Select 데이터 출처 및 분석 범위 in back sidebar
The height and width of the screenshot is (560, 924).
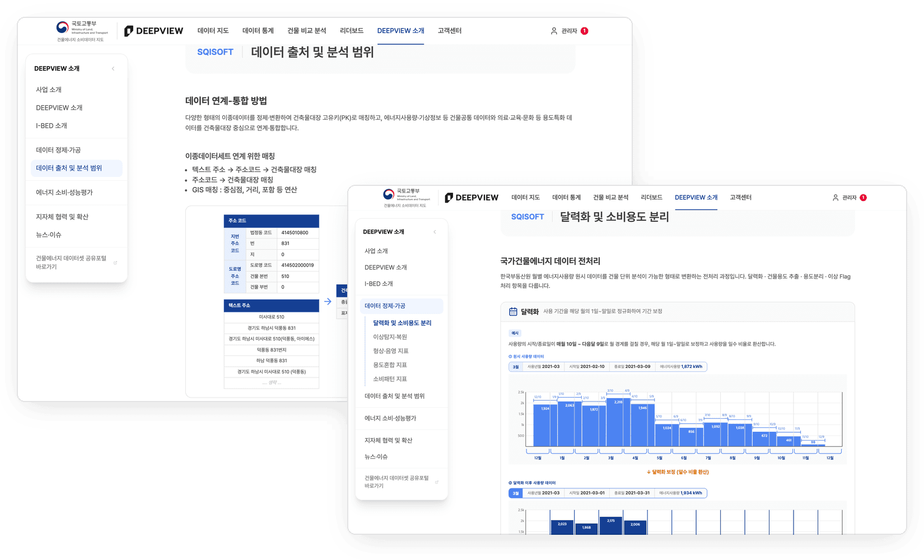point(76,168)
